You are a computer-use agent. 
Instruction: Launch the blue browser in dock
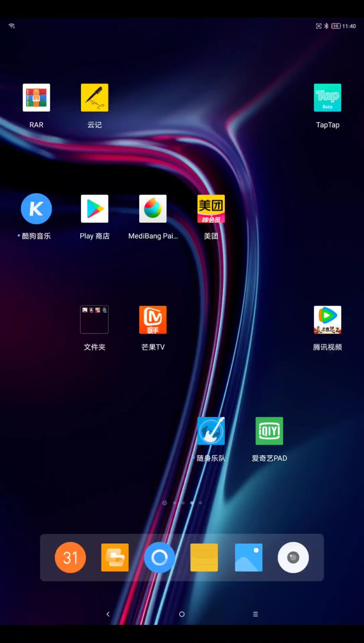159,557
